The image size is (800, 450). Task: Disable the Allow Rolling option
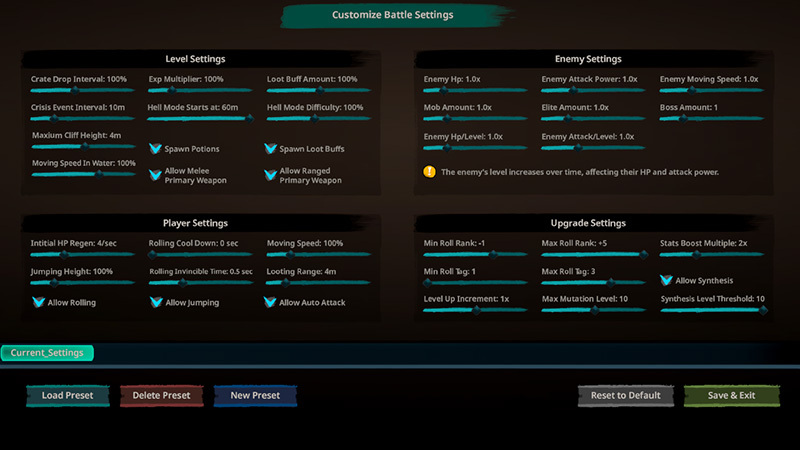[x=39, y=302]
